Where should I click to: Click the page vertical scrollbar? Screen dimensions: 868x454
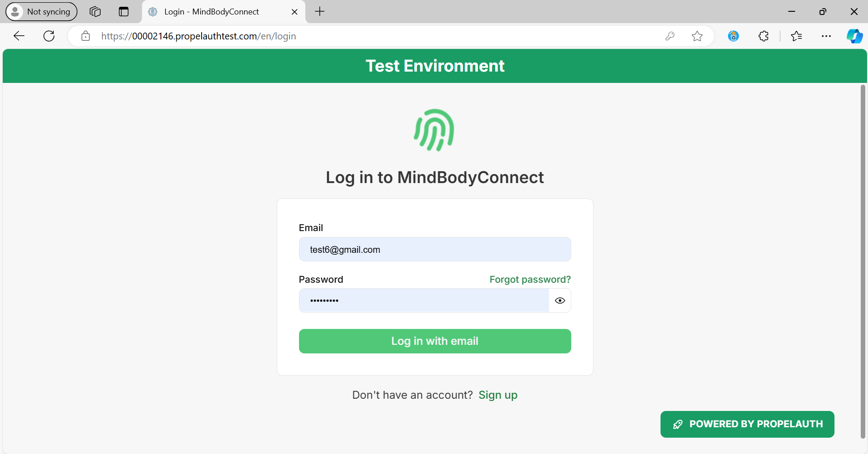click(863, 261)
